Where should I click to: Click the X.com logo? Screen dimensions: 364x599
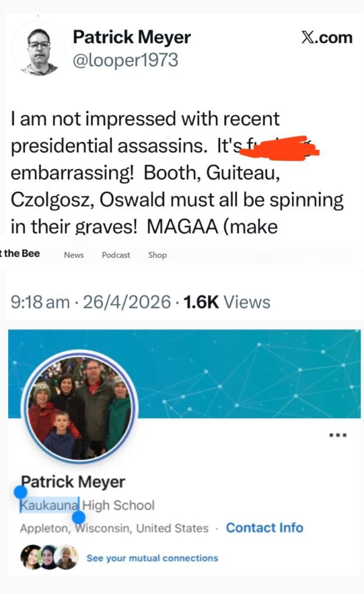326,38
